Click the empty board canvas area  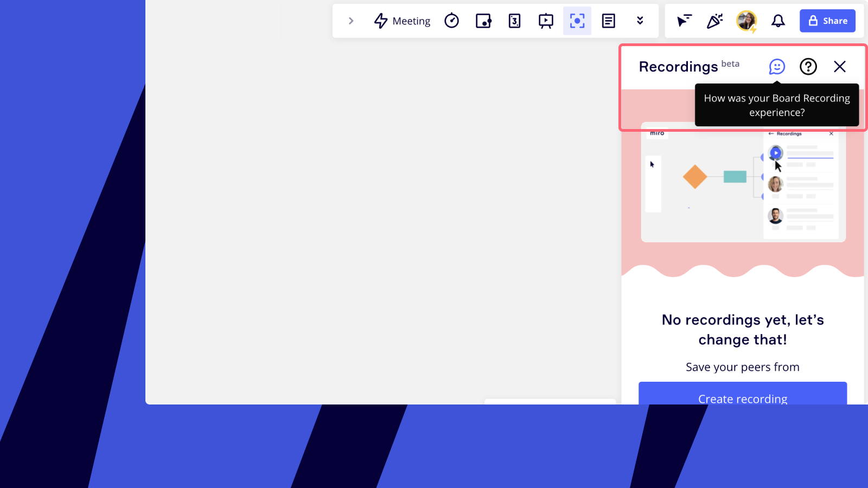[380, 217]
